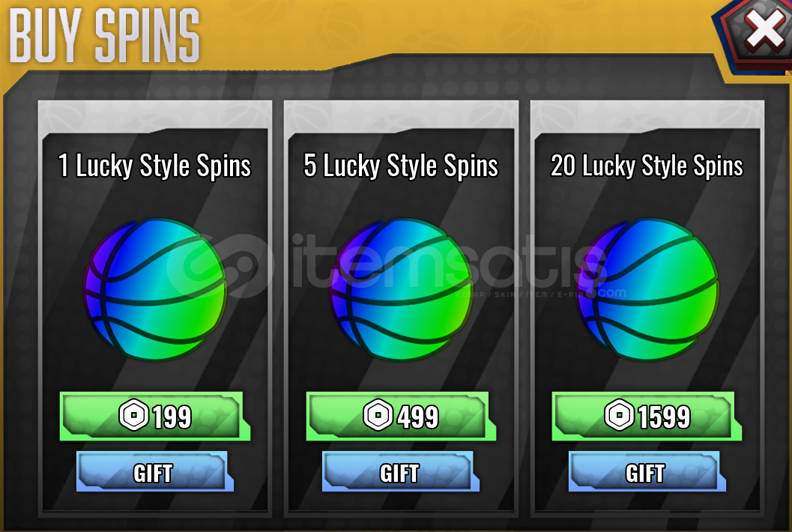The image size is (792, 532).
Task: Close the Buy Spins window with X
Action: (764, 30)
